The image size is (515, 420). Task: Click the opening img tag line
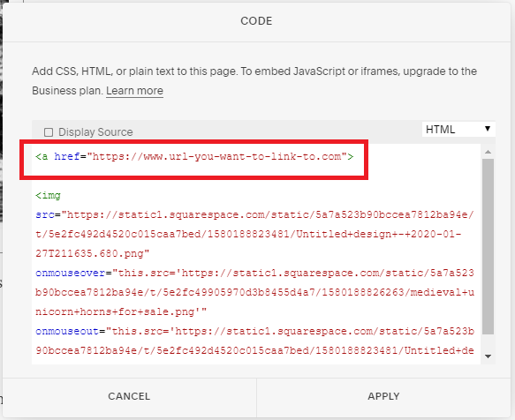click(48, 196)
